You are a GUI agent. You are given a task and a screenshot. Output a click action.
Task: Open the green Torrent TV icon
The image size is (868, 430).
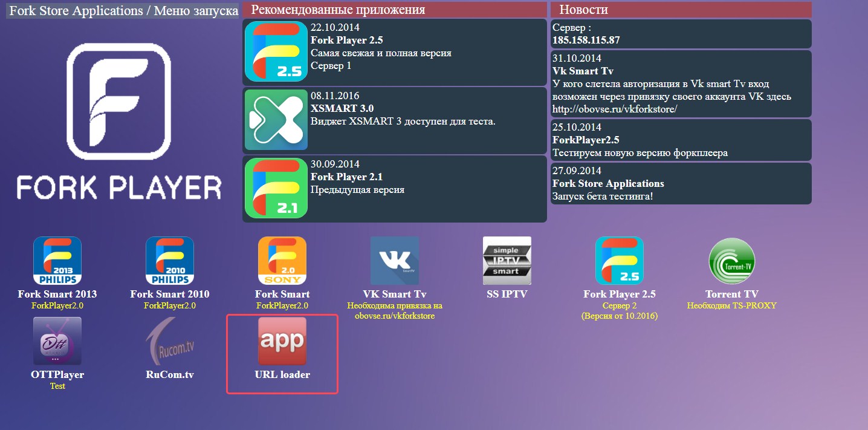(732, 261)
